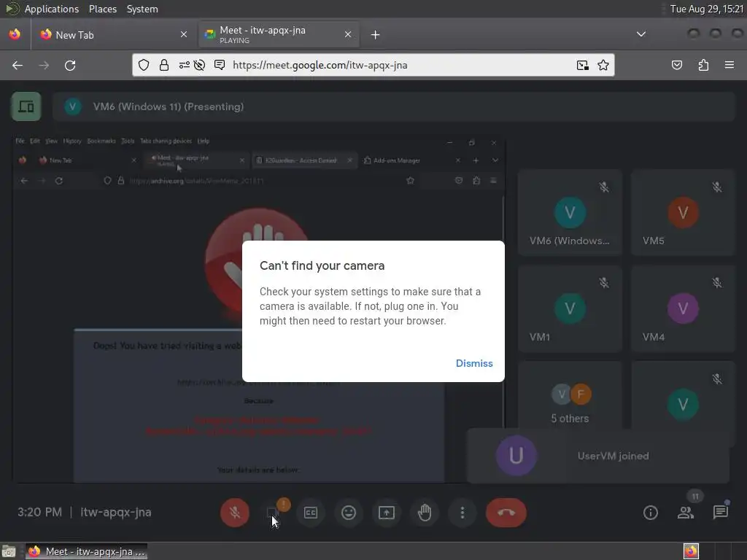
Task: Raise hand in the meeting
Action: point(425,513)
